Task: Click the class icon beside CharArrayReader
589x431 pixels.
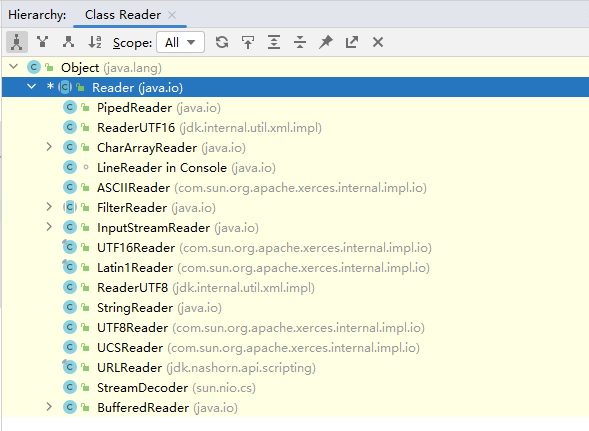Action: click(x=70, y=147)
